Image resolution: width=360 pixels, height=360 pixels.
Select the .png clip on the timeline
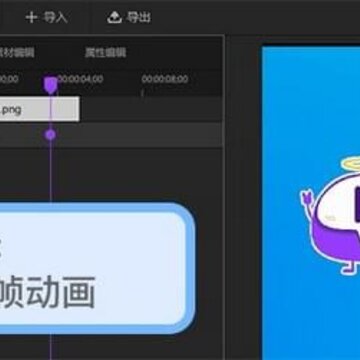tap(39, 109)
